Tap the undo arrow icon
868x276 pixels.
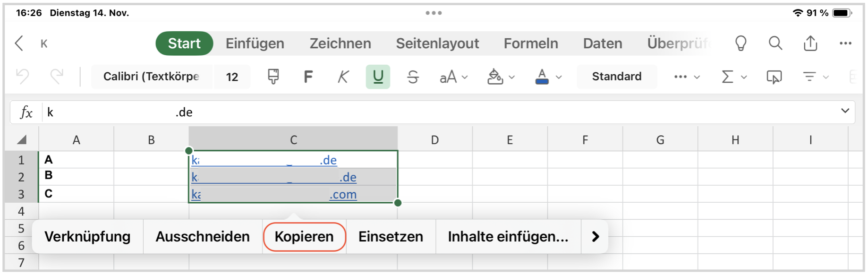(x=23, y=77)
